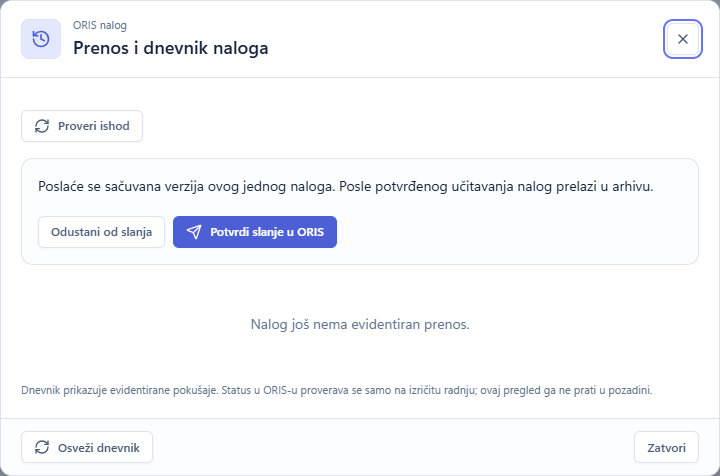Click the 'Dnevnik prikazuje evidentirane pokušaje' footnote

(337, 390)
